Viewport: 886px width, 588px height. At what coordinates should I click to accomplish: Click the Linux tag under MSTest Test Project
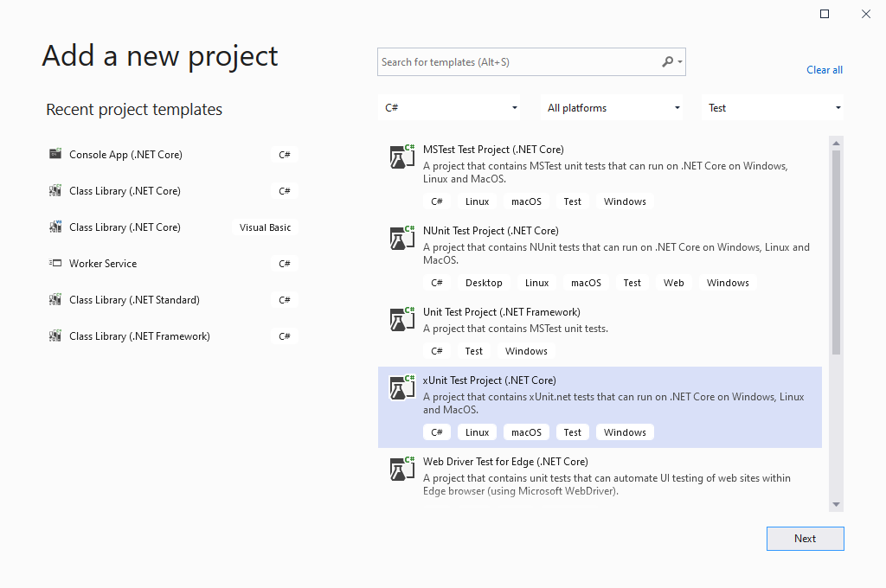tap(477, 201)
